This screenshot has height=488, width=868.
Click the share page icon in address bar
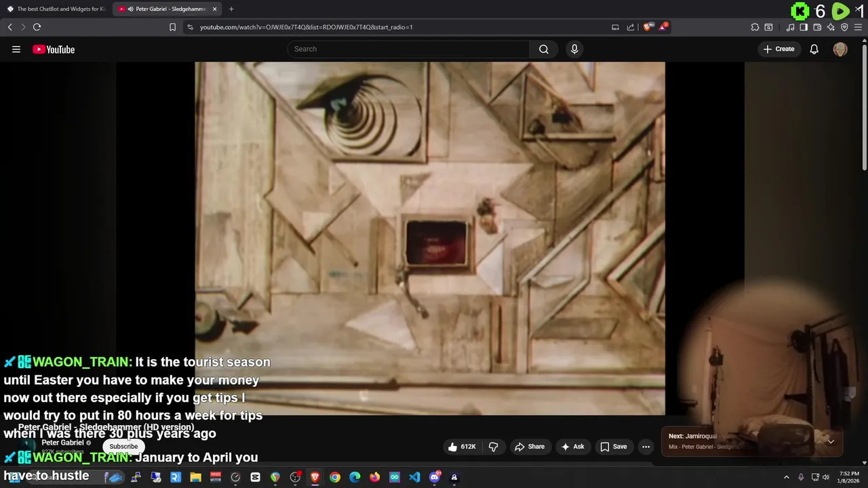(x=631, y=27)
